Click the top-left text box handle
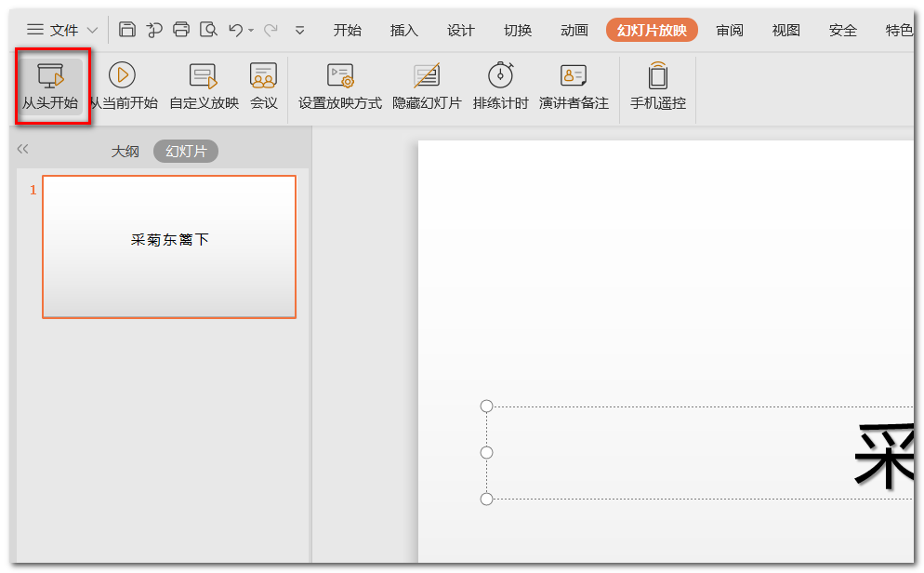Viewport: 924px width, 573px height. click(x=486, y=406)
